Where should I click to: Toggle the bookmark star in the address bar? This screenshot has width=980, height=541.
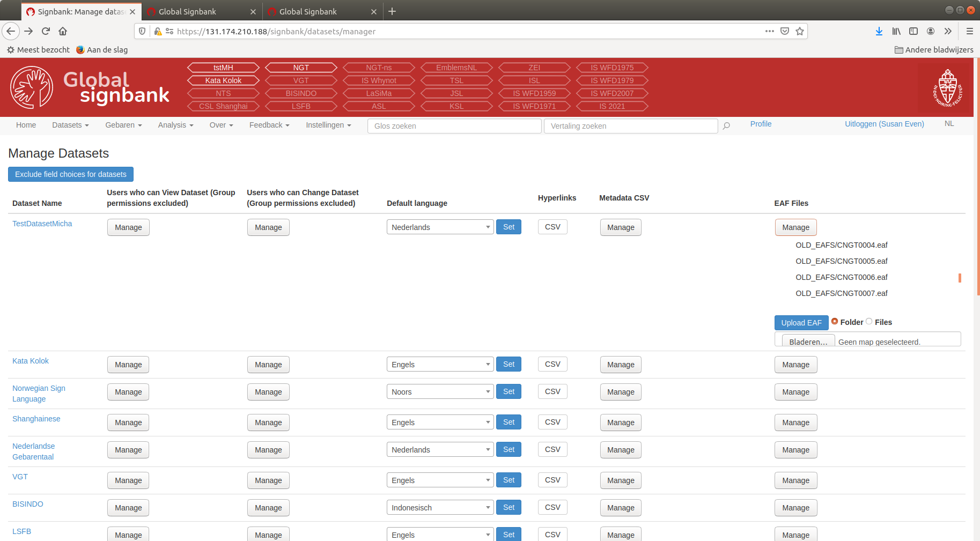[x=799, y=31]
